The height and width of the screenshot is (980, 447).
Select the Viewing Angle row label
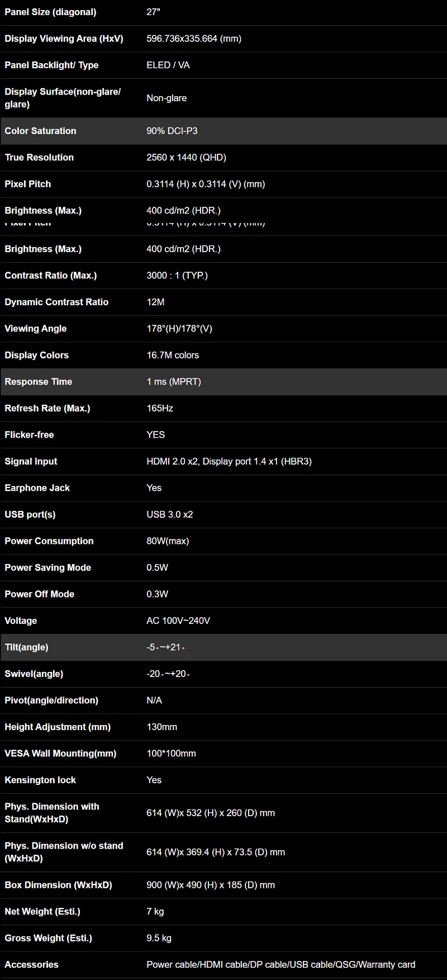(x=35, y=328)
